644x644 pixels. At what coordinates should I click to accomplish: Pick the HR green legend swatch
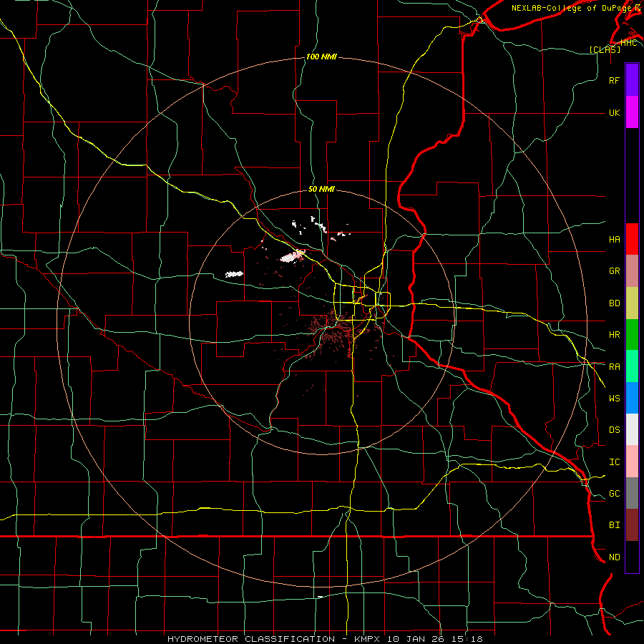coord(632,335)
